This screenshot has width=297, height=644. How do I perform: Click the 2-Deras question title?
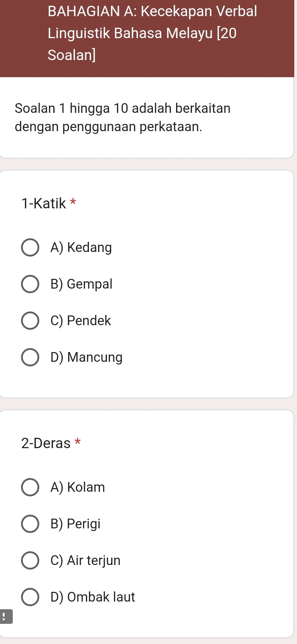(x=46, y=443)
